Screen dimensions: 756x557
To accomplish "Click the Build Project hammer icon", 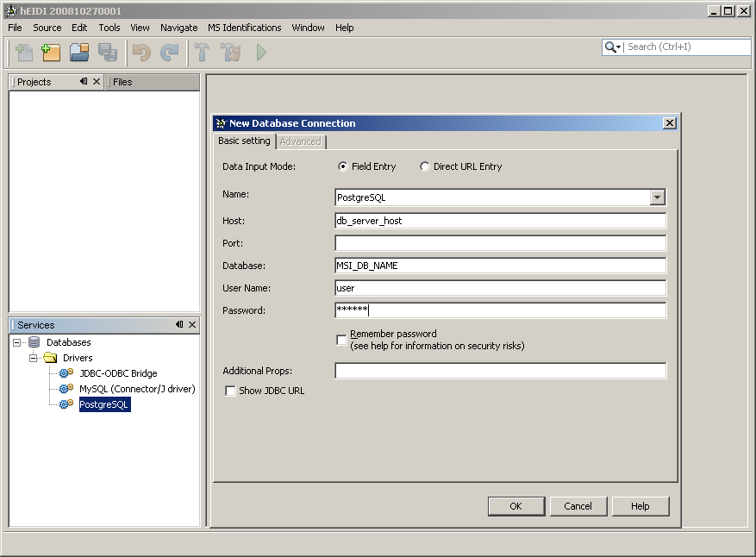I will [203, 53].
